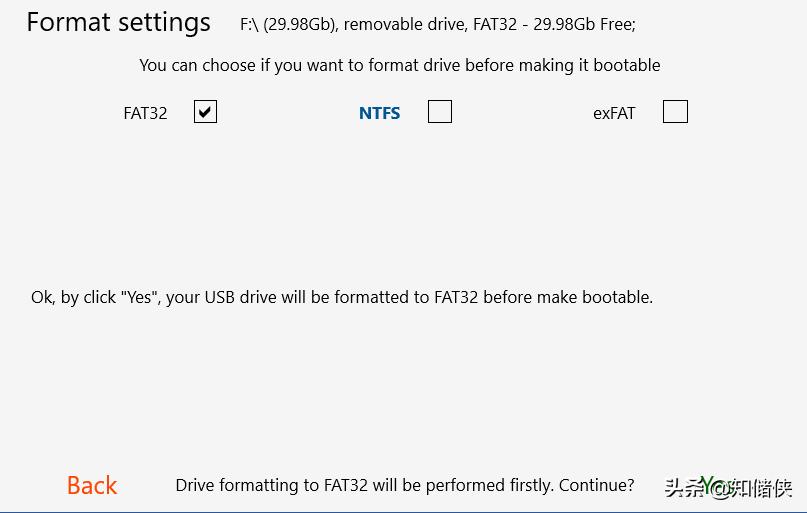Click the FAT32 label text
The width and height of the screenshot is (807, 513).
[x=145, y=113]
